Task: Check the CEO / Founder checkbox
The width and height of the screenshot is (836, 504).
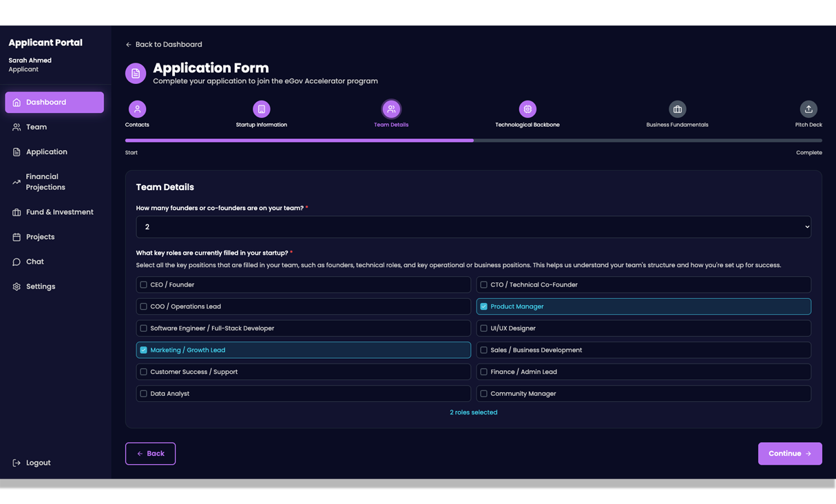Action: (x=144, y=284)
